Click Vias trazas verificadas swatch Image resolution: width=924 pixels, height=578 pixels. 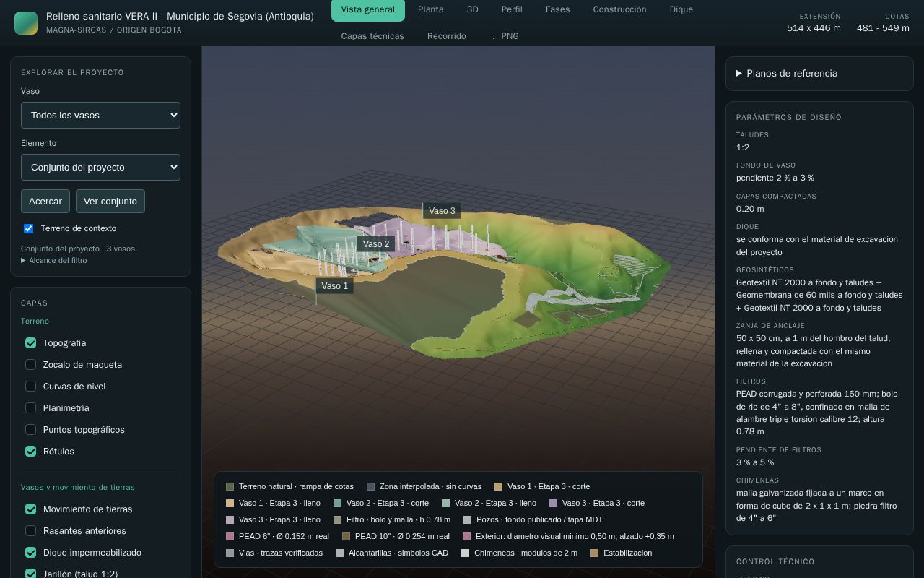tap(230, 553)
